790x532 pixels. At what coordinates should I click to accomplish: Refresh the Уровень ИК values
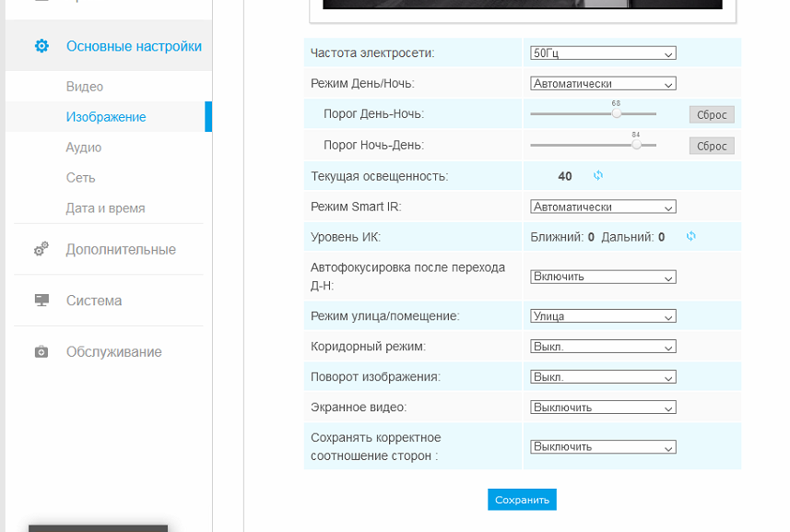click(691, 236)
